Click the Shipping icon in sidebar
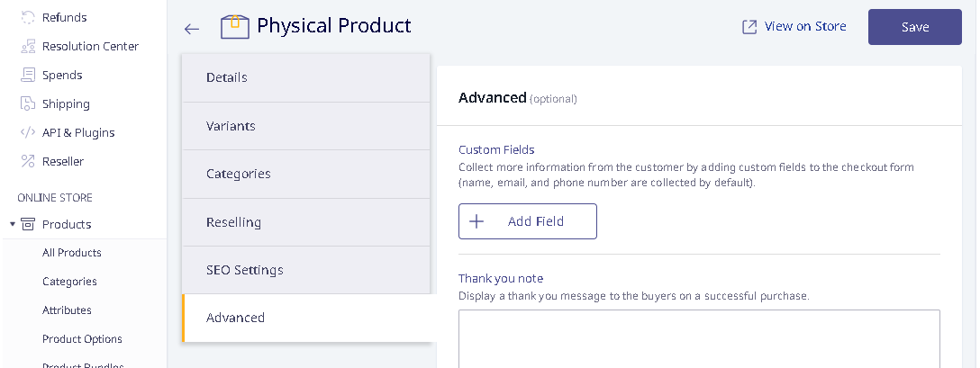This screenshot has width=980, height=368. click(x=28, y=103)
